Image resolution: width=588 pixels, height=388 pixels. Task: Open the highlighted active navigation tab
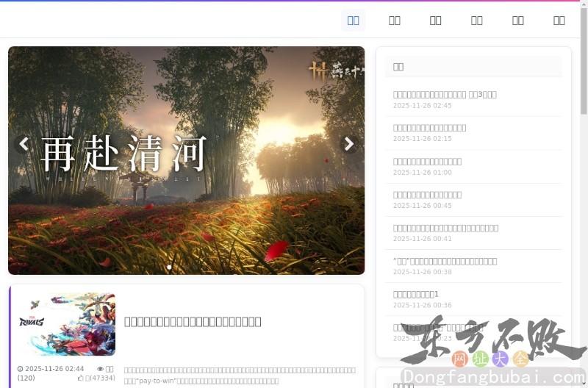pos(353,21)
